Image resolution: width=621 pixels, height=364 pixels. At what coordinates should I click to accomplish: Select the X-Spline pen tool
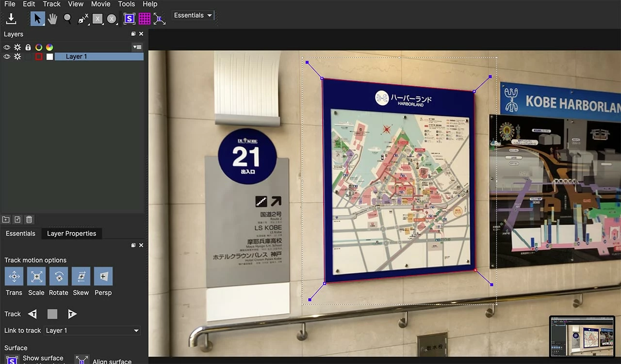click(x=83, y=19)
